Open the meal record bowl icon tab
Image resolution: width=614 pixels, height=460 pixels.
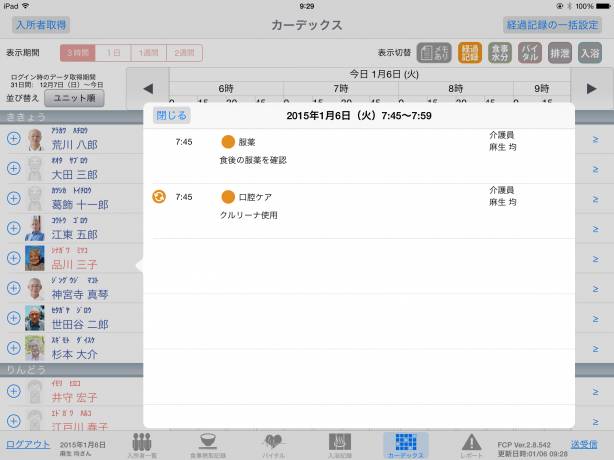coord(208,445)
